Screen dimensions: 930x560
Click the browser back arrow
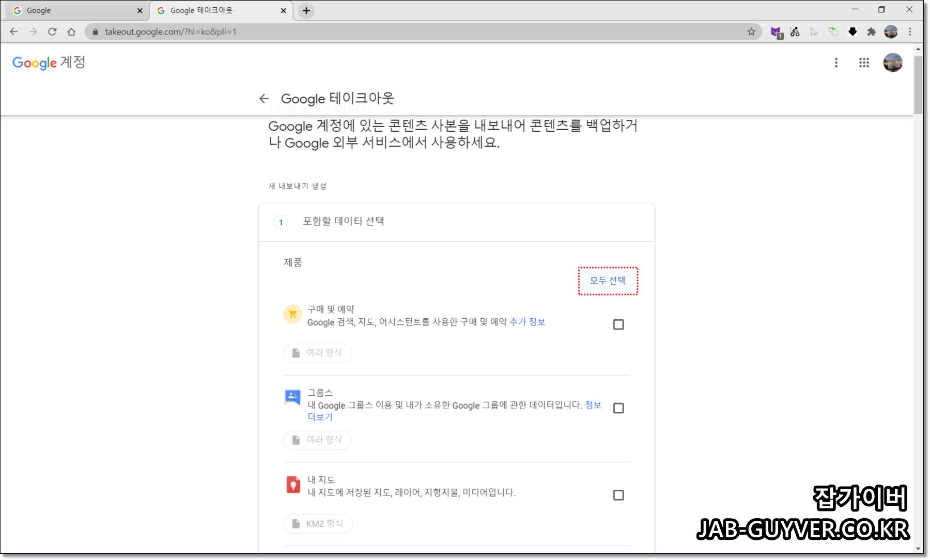[14, 32]
